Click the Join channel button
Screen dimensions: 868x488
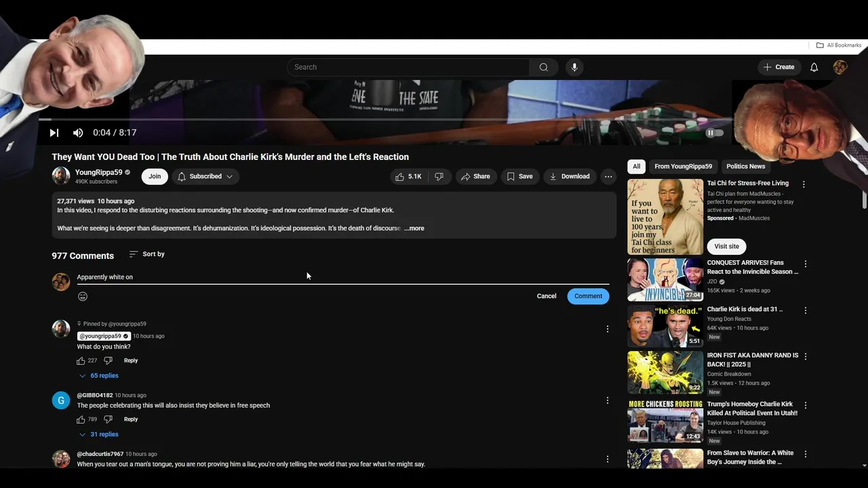tap(155, 176)
